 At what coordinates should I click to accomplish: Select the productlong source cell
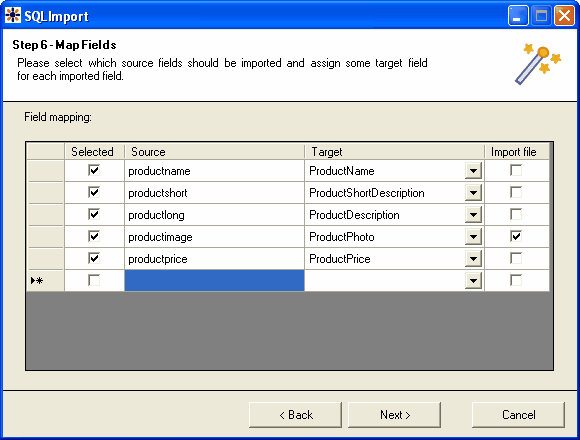pos(214,215)
